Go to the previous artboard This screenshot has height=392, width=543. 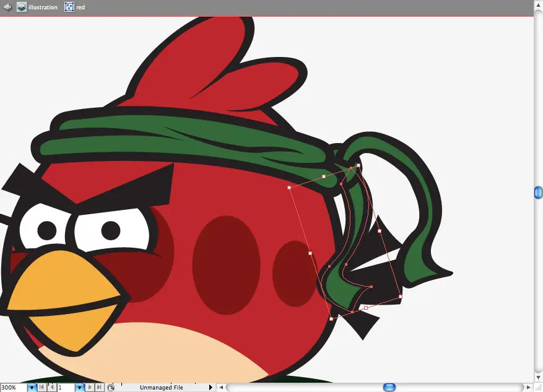pos(52,387)
